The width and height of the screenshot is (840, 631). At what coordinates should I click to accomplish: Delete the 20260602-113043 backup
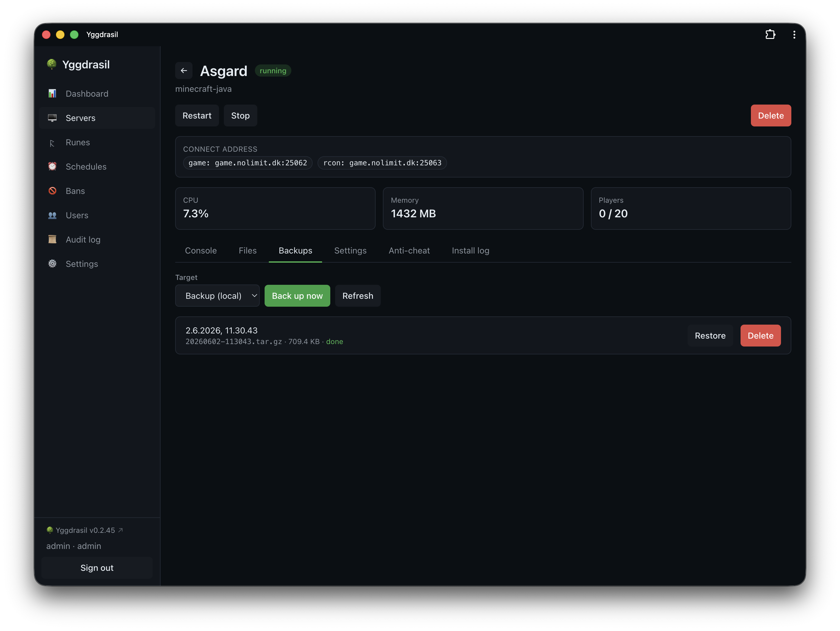(x=760, y=336)
